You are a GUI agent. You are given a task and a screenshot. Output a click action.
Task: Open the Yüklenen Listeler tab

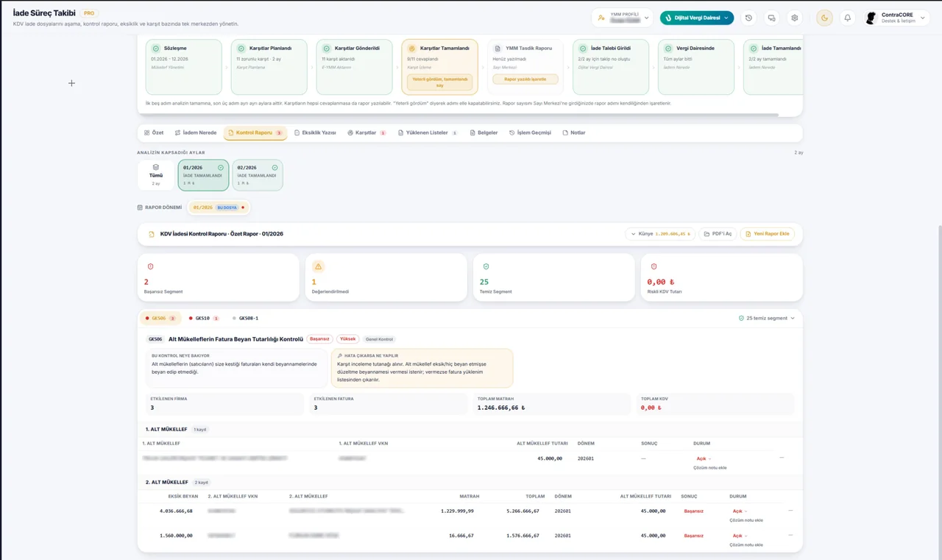click(428, 132)
